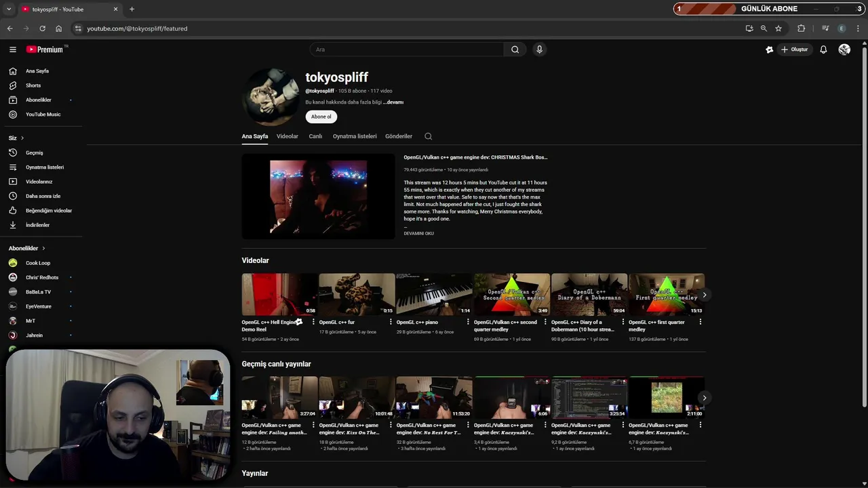Expand the Siz section chevron
The image size is (868, 488).
24,138
